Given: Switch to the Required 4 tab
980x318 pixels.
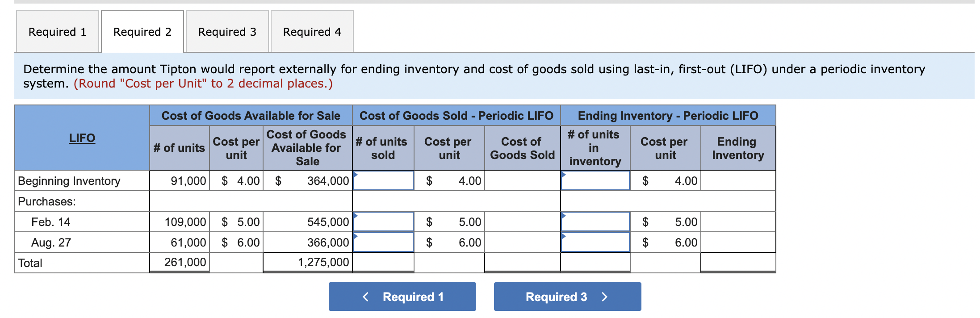Looking at the screenshot, I should point(312,31).
